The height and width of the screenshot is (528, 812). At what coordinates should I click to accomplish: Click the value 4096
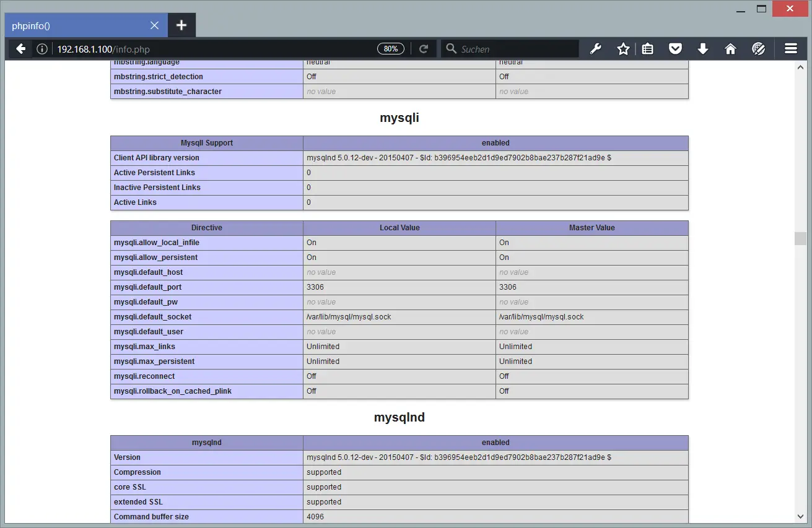click(315, 517)
